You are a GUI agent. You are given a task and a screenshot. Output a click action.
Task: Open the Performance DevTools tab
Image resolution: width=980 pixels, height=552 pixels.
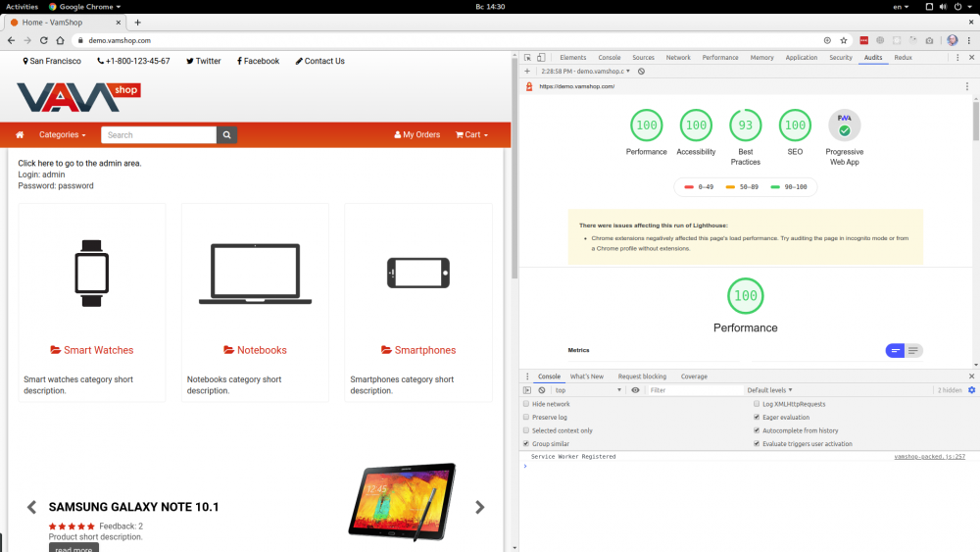720,58
